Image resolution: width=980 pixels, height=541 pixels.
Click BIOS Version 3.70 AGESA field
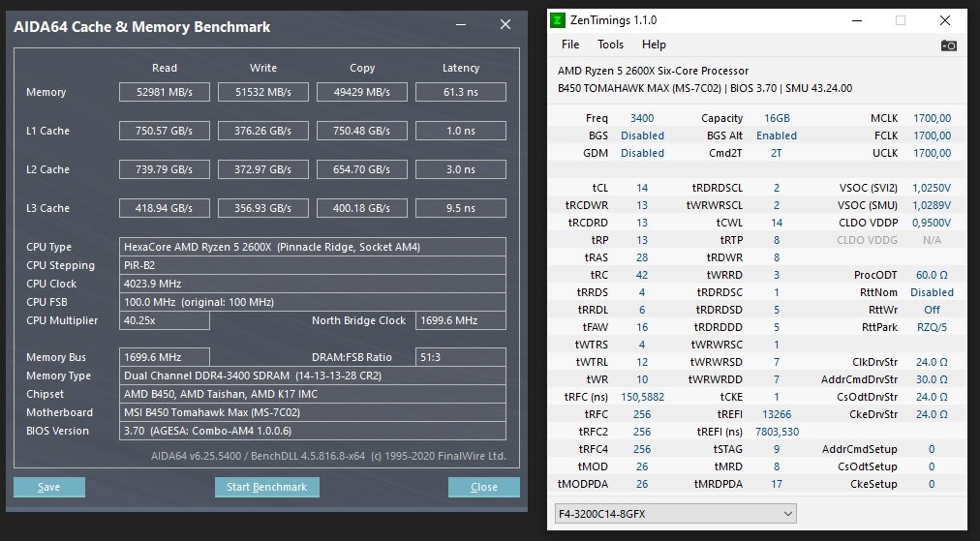pyautogui.click(x=313, y=431)
